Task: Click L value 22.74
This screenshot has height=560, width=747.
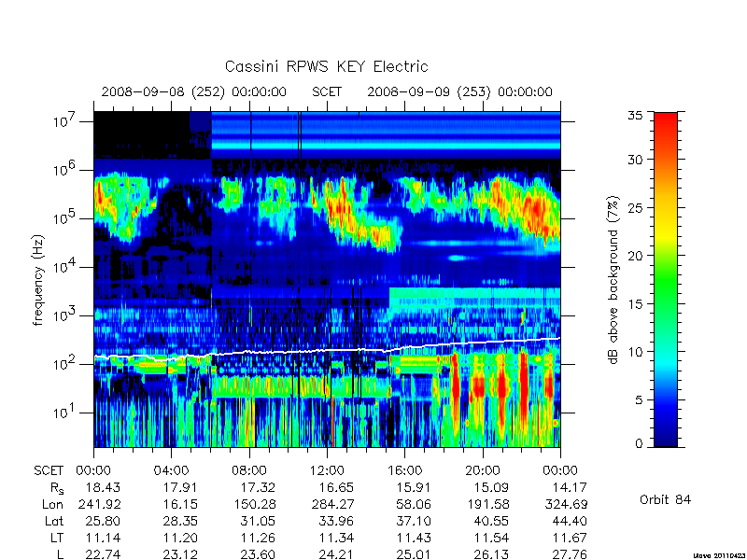Action: tap(103, 554)
